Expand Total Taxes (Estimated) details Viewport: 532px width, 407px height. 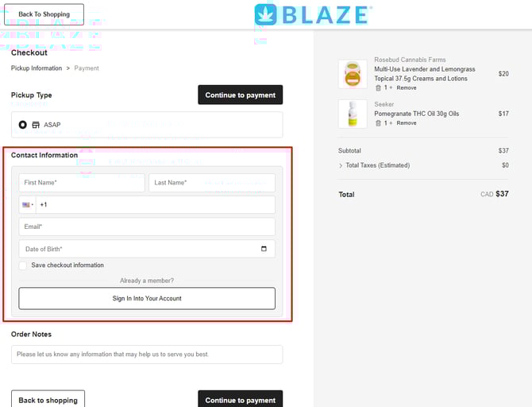pyautogui.click(x=341, y=165)
